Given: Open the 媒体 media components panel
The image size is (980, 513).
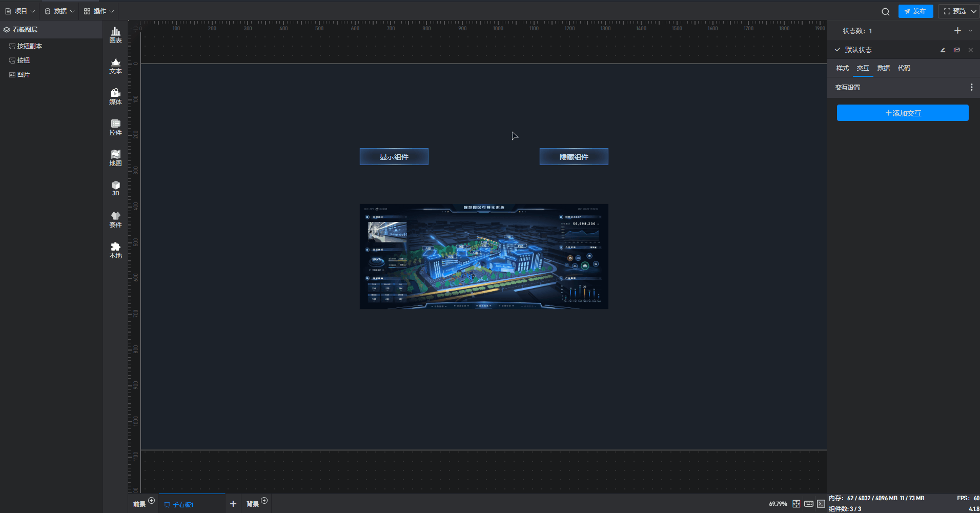Looking at the screenshot, I should coord(115,96).
